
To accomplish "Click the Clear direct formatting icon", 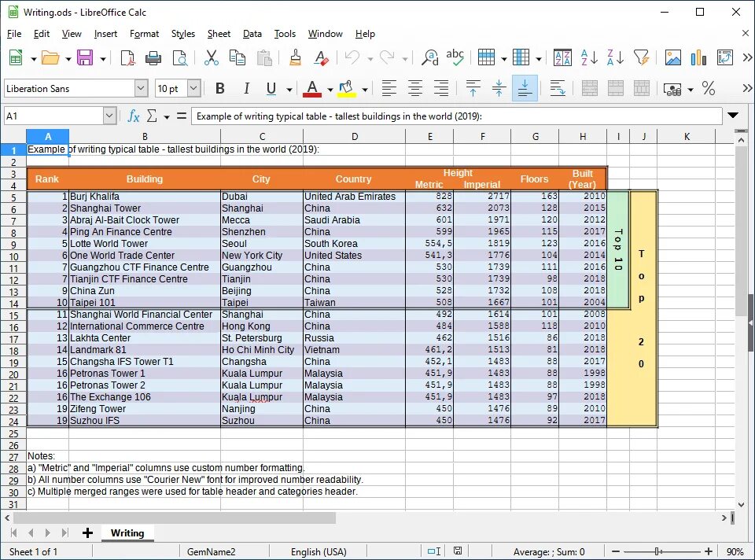I will (321, 58).
